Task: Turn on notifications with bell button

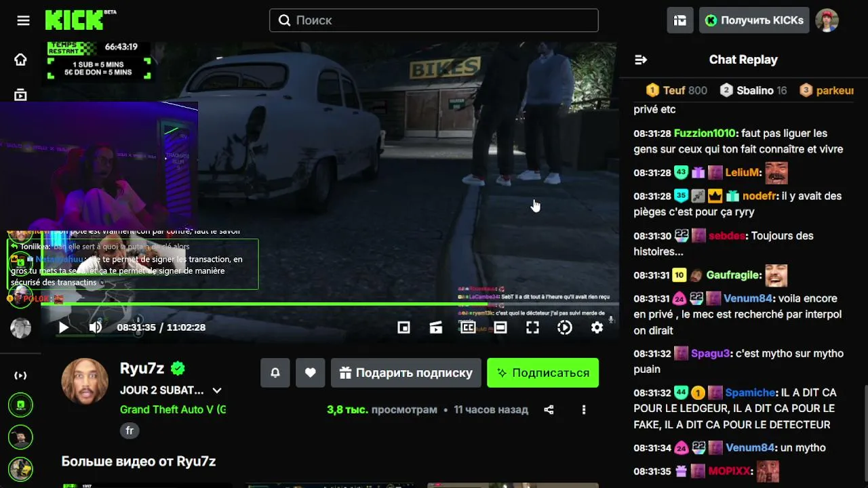Action: point(275,373)
